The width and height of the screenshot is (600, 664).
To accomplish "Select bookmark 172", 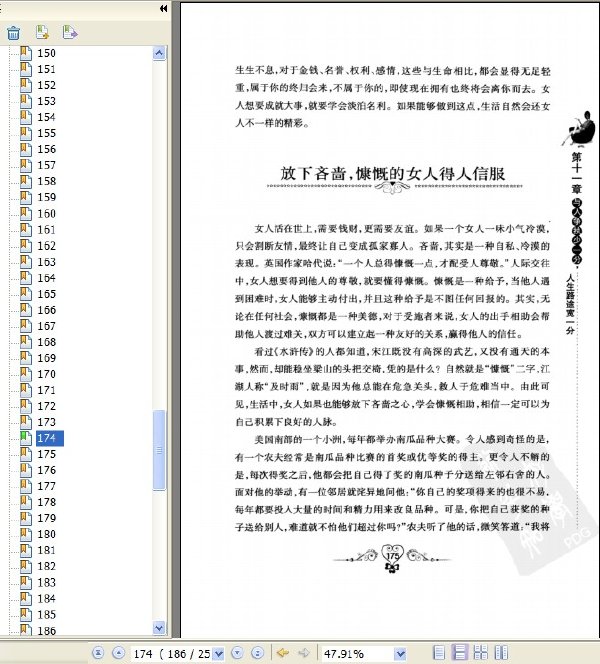I will 46,406.
